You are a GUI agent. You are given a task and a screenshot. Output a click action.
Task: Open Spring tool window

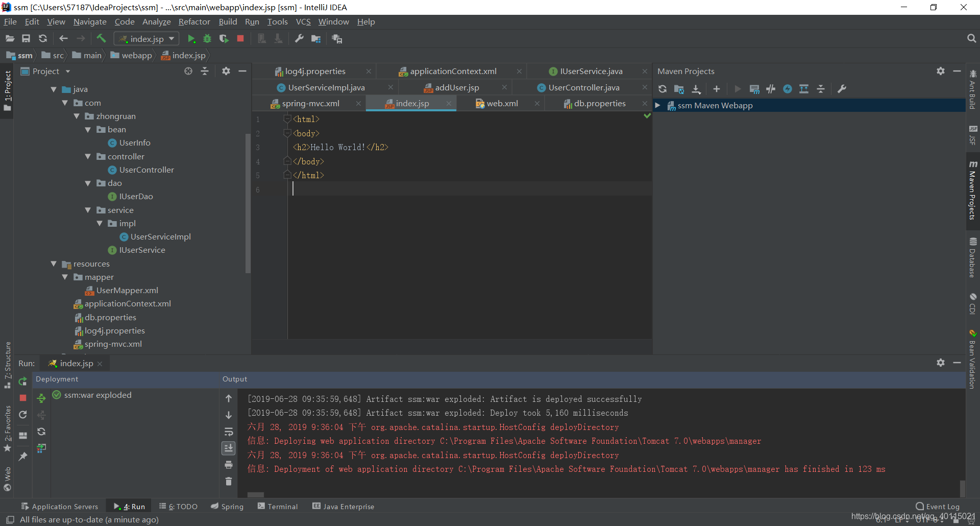227,507
